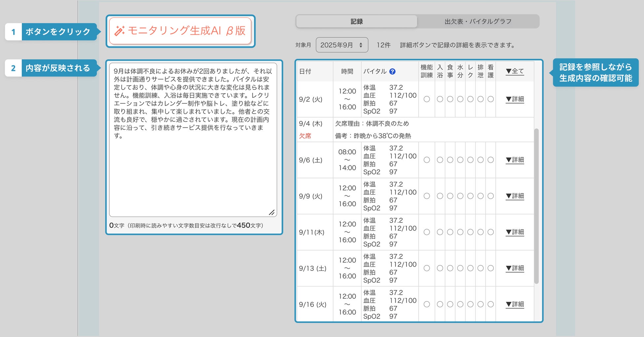
Task: Expand ▼詳細 for the 9/2 record
Action: (x=515, y=99)
